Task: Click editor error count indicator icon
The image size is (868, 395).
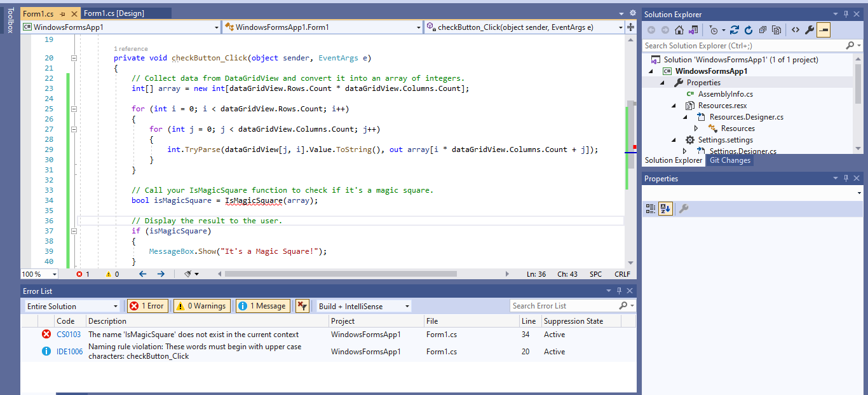Action: click(79, 274)
